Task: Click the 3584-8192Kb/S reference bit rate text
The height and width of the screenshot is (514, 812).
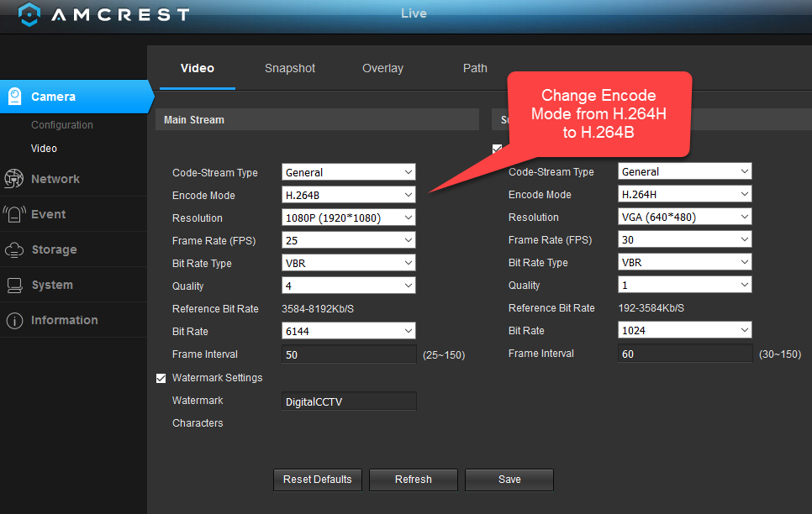Action: click(x=318, y=309)
